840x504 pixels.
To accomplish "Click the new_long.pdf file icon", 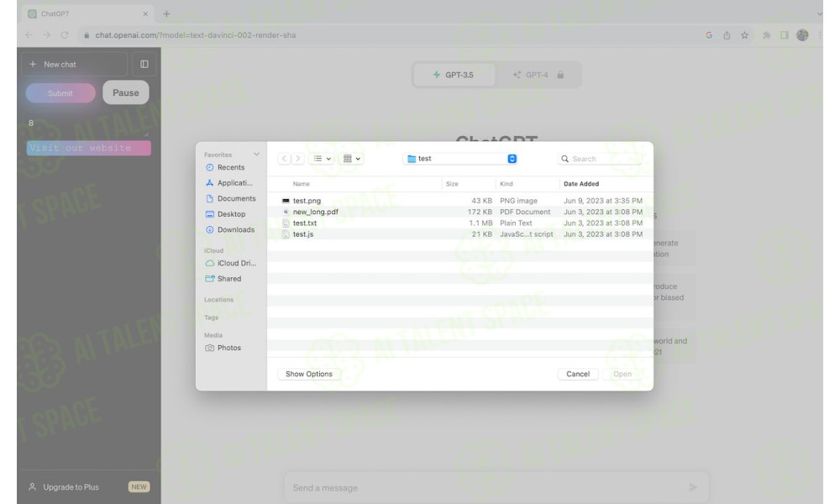I will [286, 212].
